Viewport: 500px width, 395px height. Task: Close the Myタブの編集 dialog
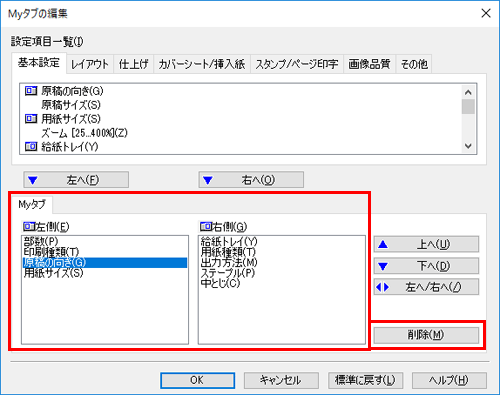[x=486, y=13]
